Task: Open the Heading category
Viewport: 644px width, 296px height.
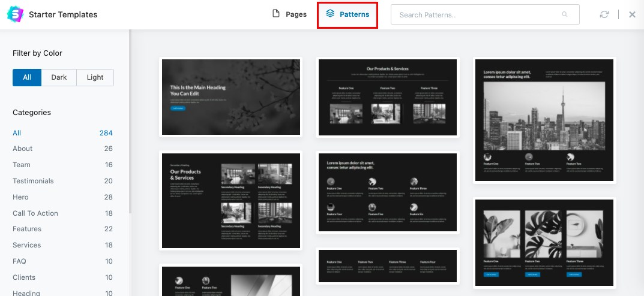Action: point(62,293)
